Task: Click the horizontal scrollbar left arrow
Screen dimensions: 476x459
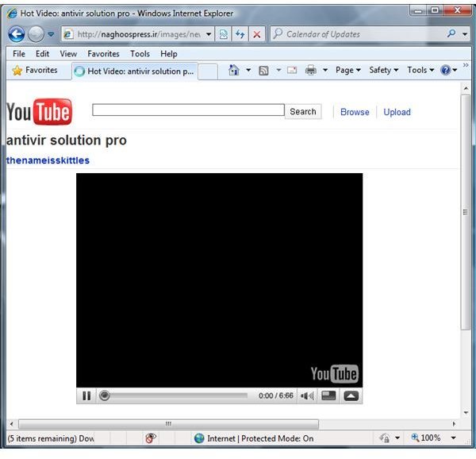Action: 11,424
